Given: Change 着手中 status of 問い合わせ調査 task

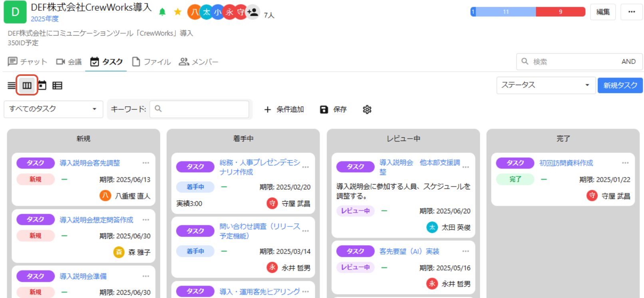Looking at the screenshot, I should [195, 251].
